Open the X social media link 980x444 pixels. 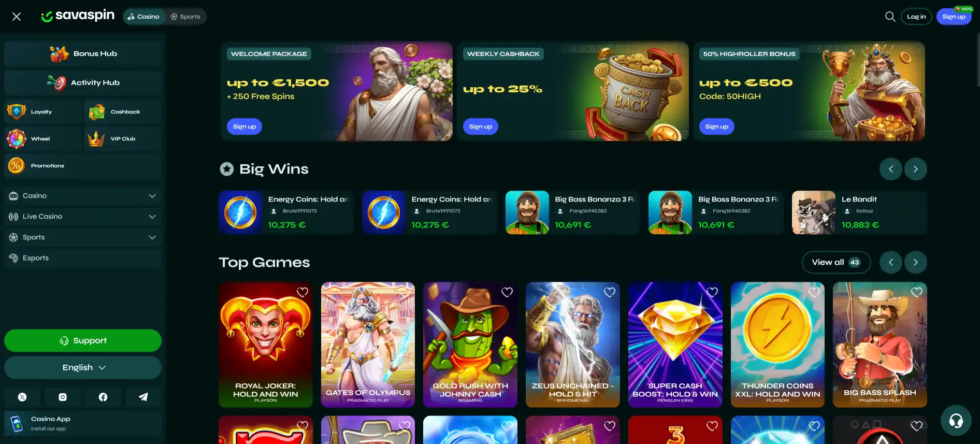tap(22, 397)
